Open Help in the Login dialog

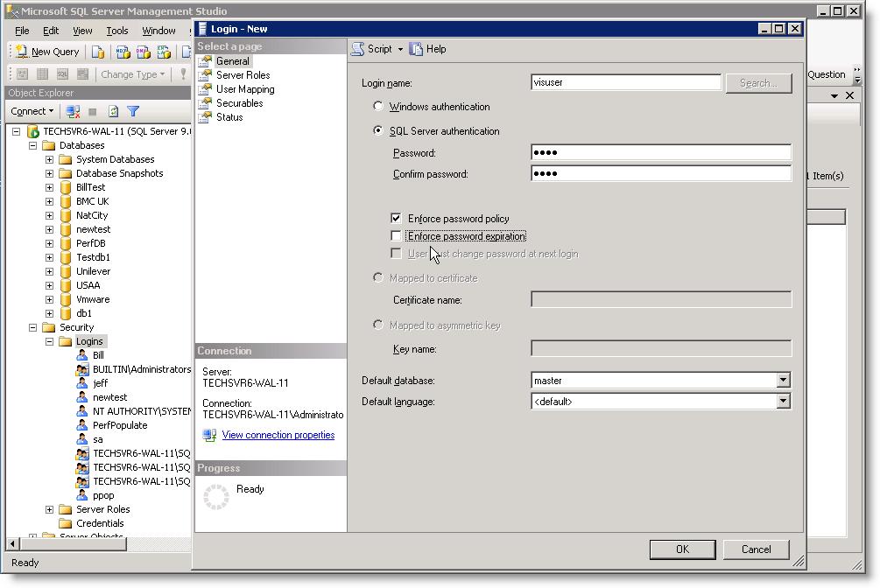point(427,49)
